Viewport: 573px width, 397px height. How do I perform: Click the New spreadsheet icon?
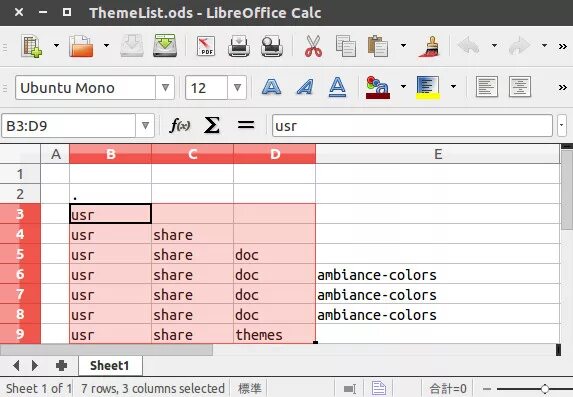(31, 46)
